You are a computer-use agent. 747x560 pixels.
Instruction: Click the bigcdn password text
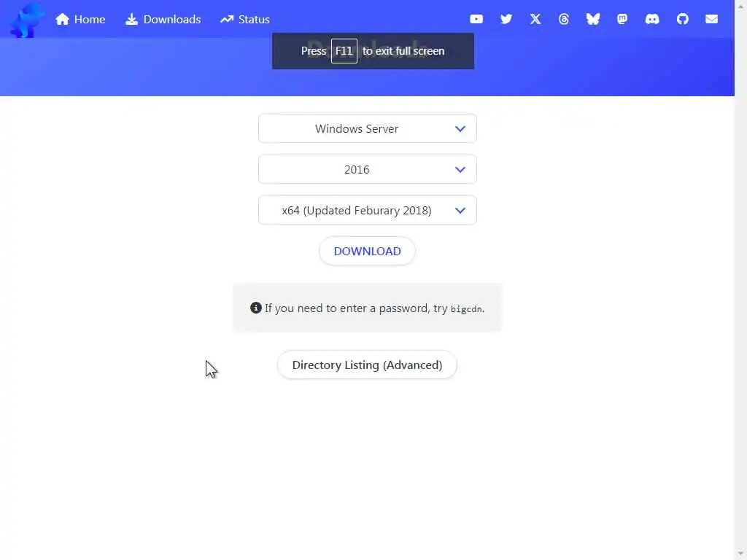click(x=466, y=309)
